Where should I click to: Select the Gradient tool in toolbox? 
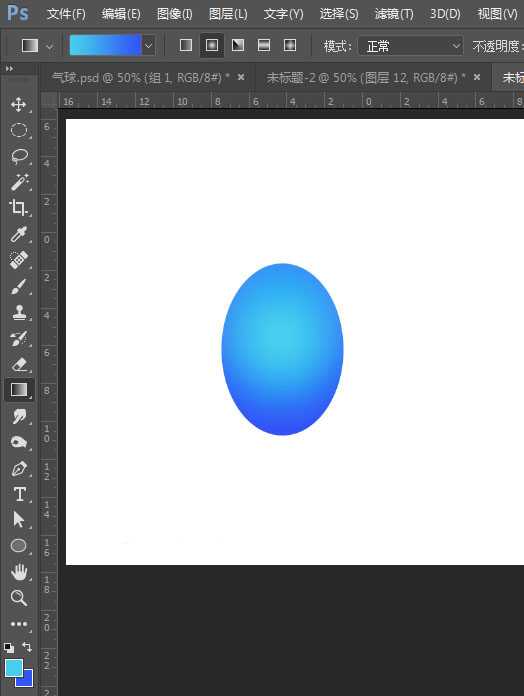click(x=19, y=390)
